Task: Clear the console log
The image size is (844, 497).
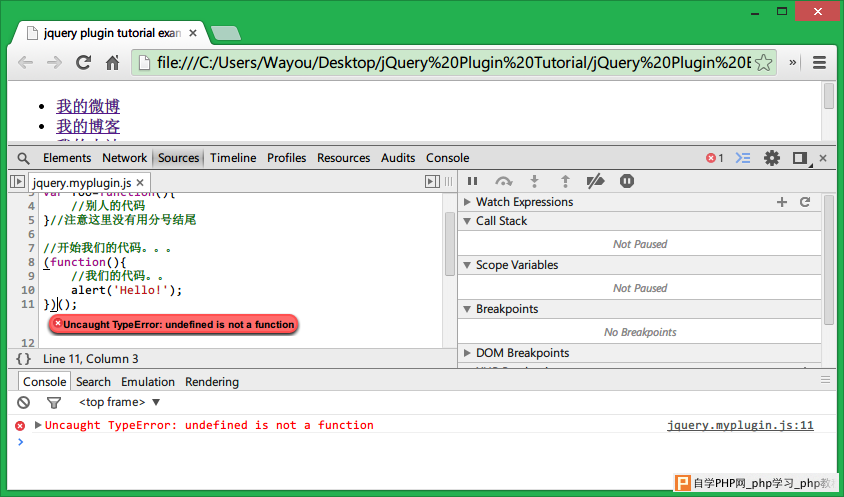Action: (x=24, y=403)
